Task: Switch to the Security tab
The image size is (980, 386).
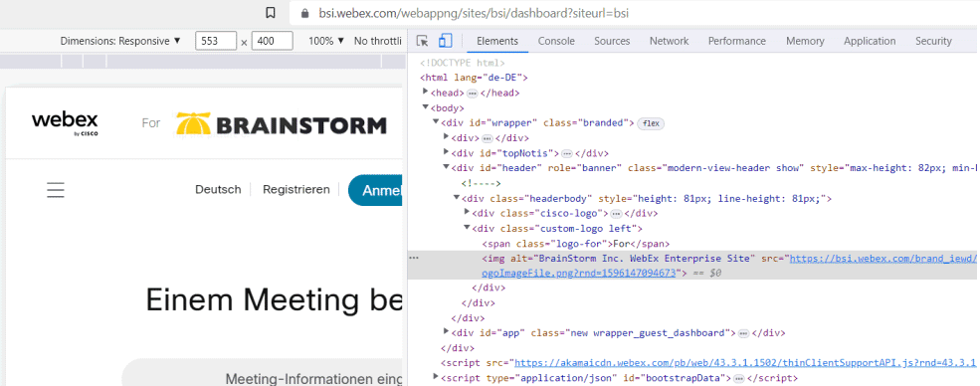Action: coord(933,41)
